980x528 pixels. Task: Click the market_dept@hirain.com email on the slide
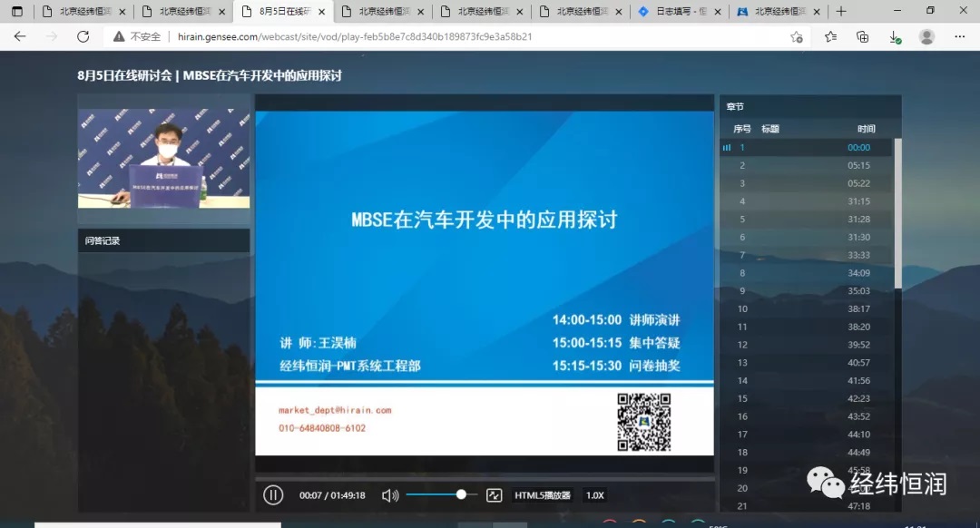(x=335, y=411)
